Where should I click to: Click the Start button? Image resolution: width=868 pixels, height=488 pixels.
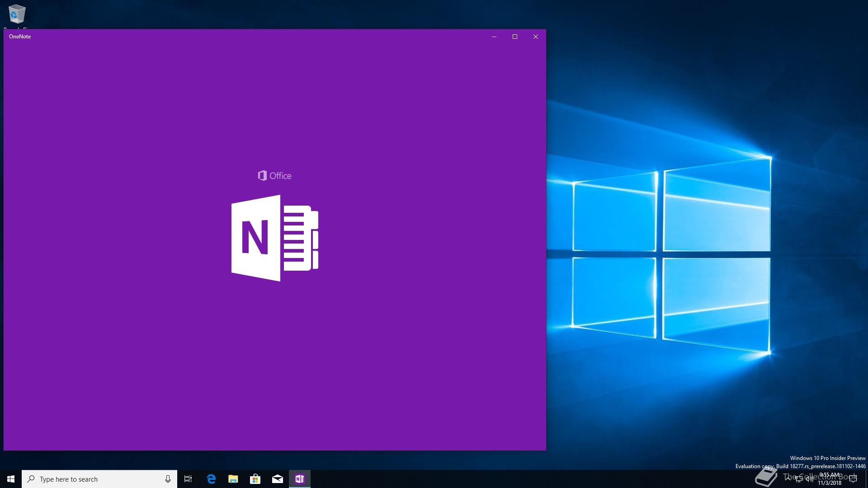[x=11, y=479]
